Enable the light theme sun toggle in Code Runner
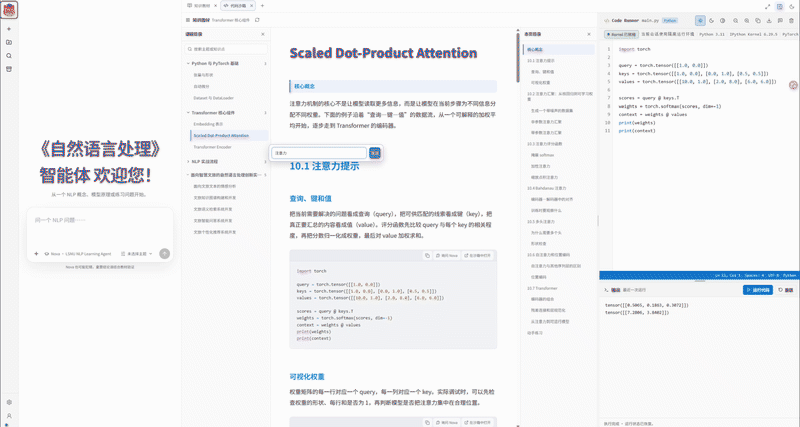Image resolution: width=800 pixels, height=427 pixels. 700,21
